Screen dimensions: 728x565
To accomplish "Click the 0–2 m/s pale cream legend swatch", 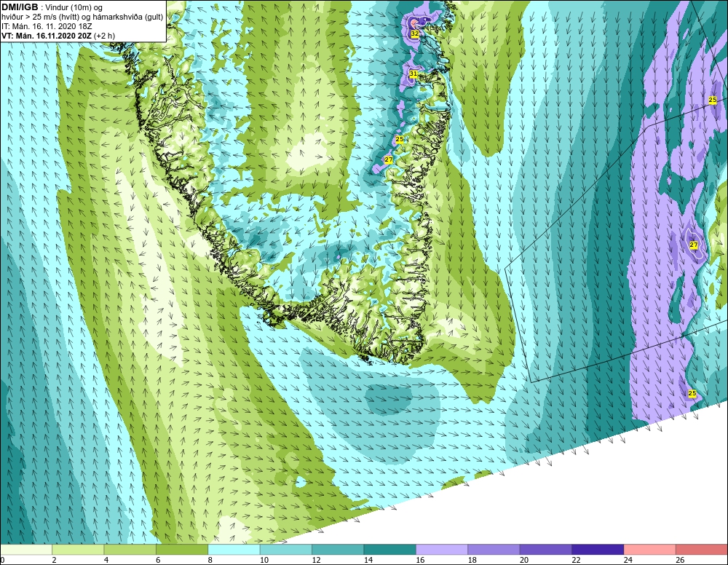I will click(26, 550).
